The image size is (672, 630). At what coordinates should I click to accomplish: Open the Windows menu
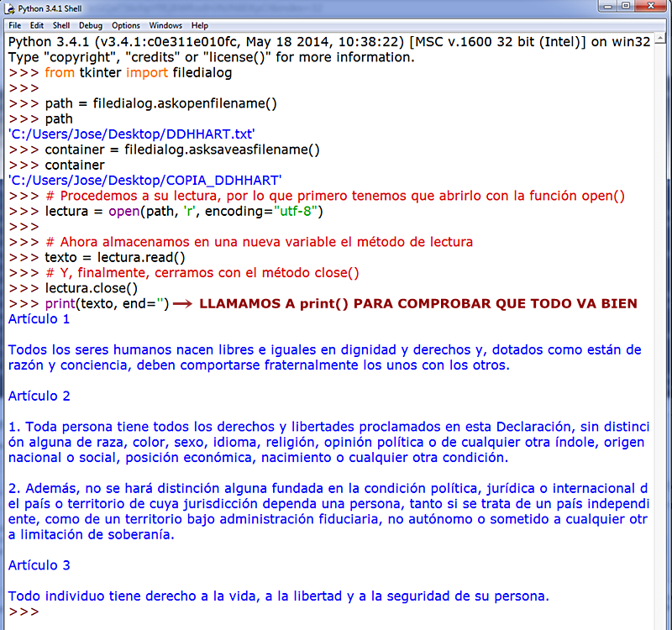click(x=165, y=25)
